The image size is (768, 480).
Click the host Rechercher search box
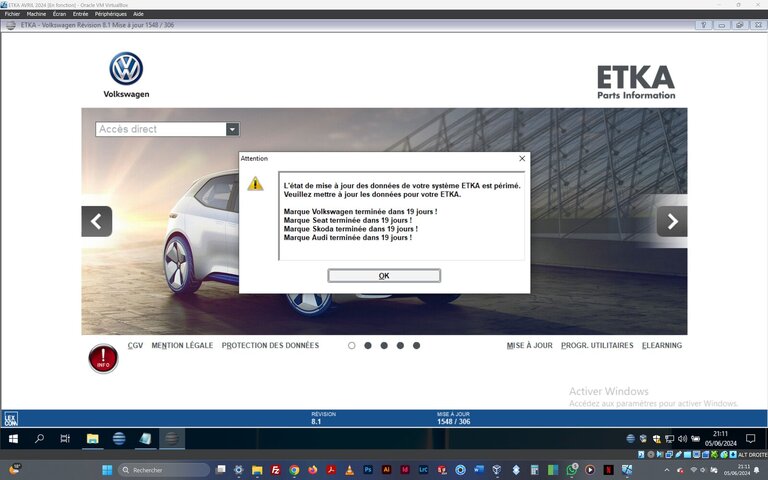[164, 470]
